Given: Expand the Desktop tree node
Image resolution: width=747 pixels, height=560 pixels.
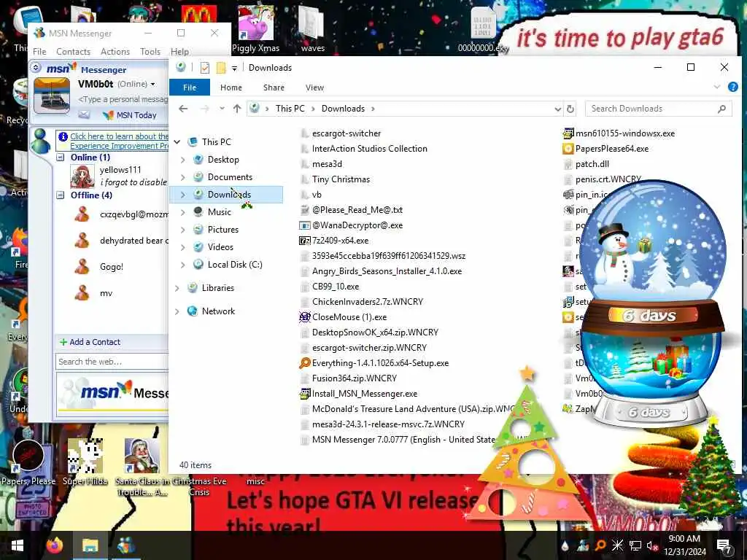Looking at the screenshot, I should (x=183, y=160).
